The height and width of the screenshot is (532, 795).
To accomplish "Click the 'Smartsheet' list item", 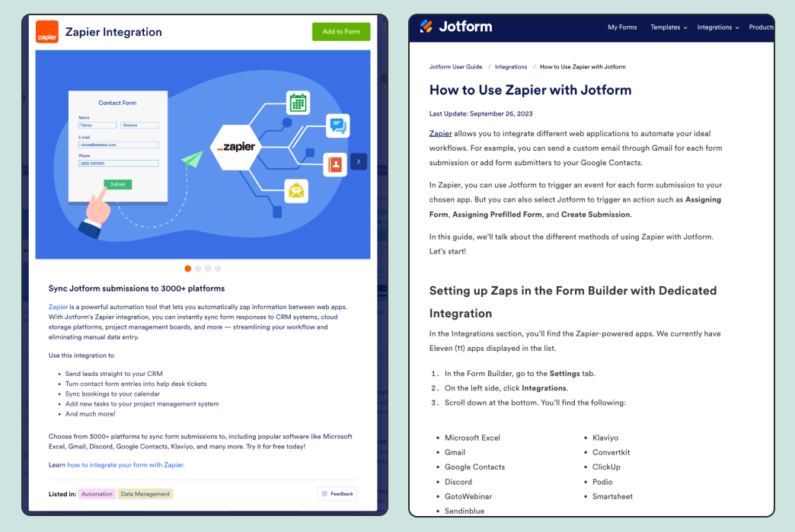I will (612, 496).
